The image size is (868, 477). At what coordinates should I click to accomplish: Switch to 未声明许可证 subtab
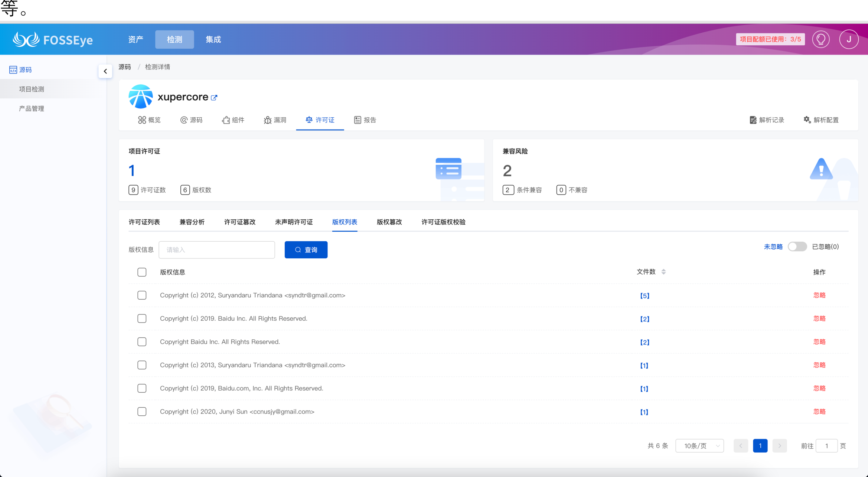[294, 222]
